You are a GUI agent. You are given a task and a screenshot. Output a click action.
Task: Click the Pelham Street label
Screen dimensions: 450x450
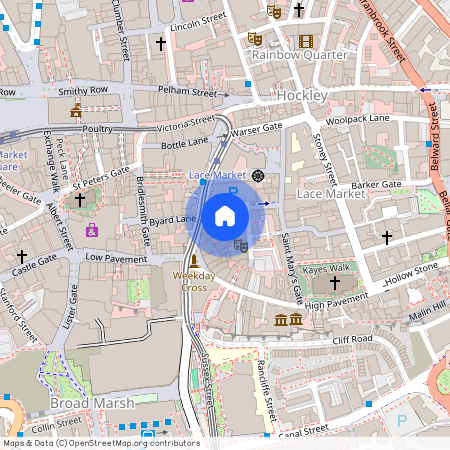coord(188,91)
